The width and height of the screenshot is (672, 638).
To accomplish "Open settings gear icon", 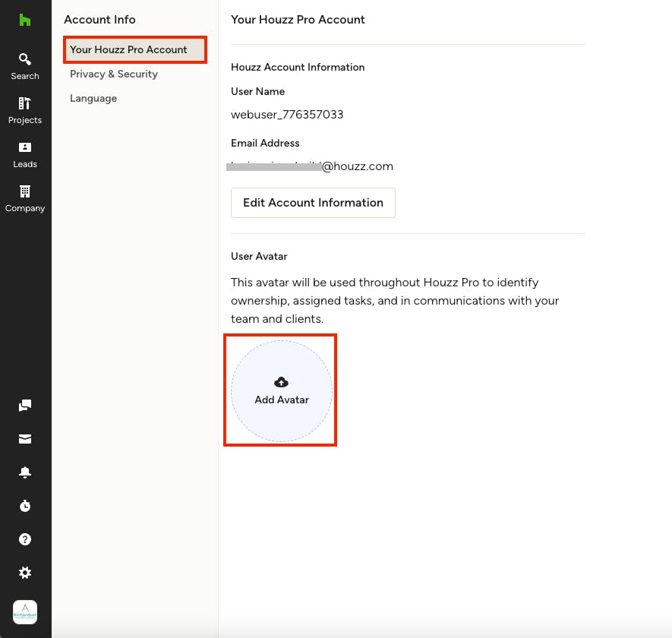I will [25, 573].
